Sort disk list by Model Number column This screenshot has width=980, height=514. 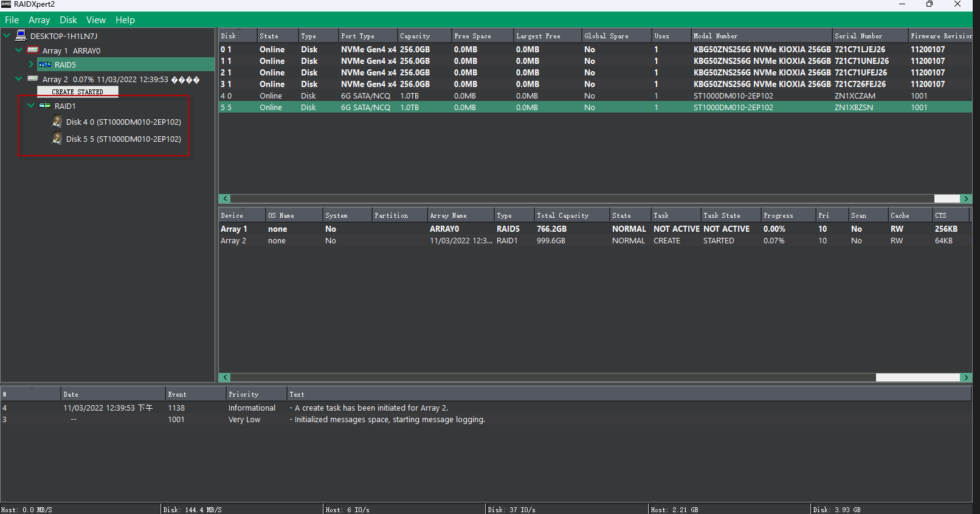761,36
